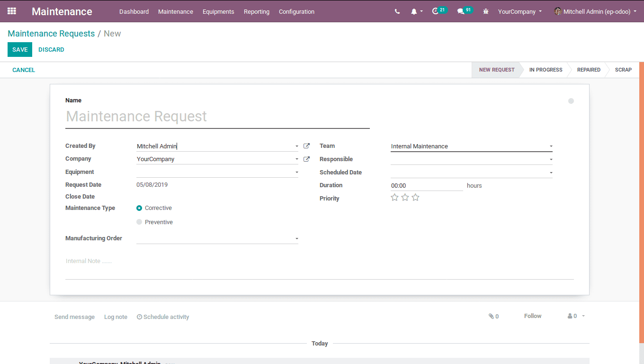Click the phone call icon
The height and width of the screenshot is (364, 644).
pos(397,12)
